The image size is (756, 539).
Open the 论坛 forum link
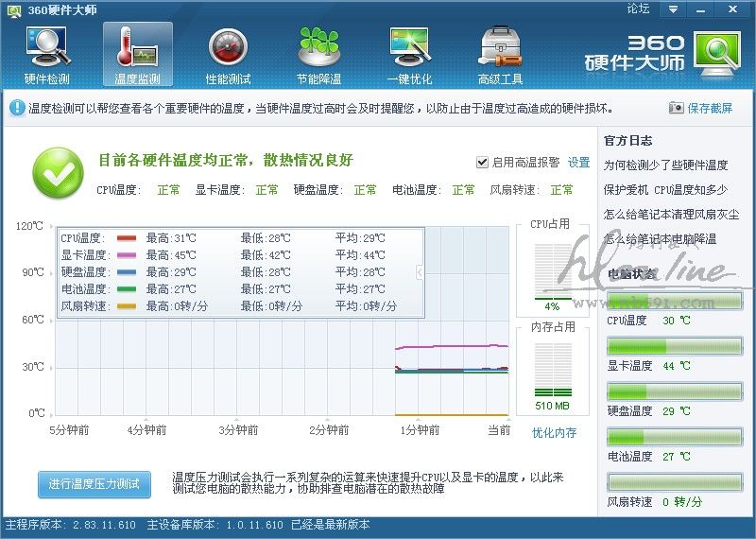639,9
